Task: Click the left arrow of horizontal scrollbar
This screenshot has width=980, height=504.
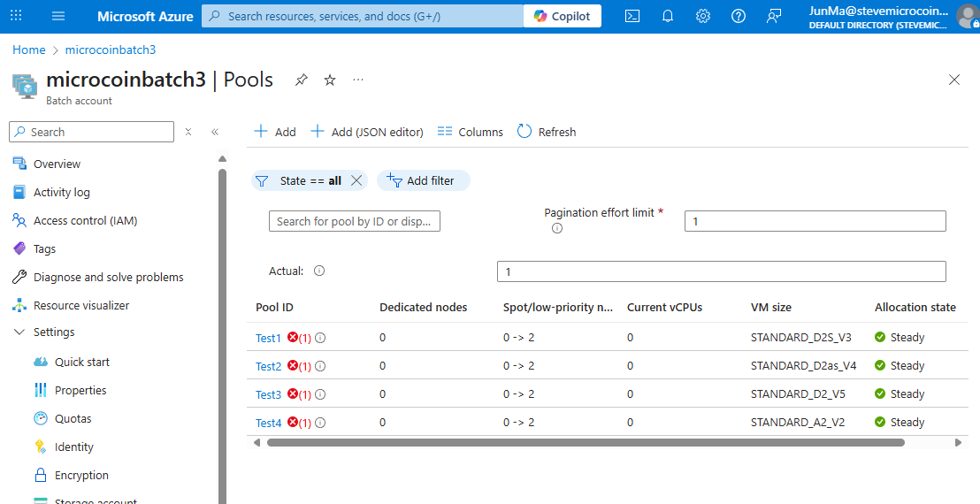Action: coord(256,443)
